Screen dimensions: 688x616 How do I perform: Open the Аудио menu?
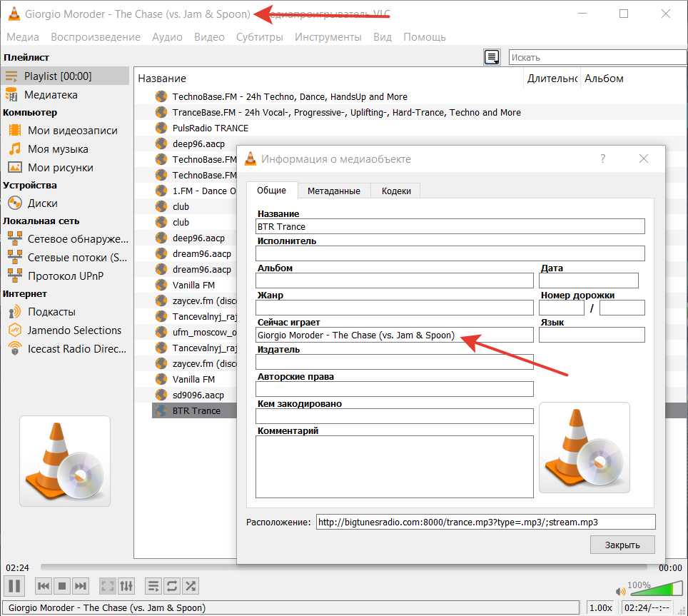tap(167, 37)
